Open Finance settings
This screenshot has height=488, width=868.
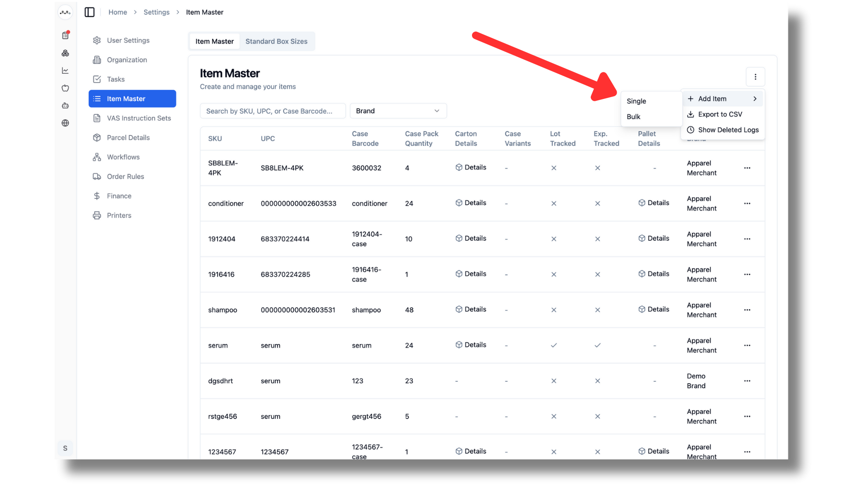pyautogui.click(x=132, y=196)
